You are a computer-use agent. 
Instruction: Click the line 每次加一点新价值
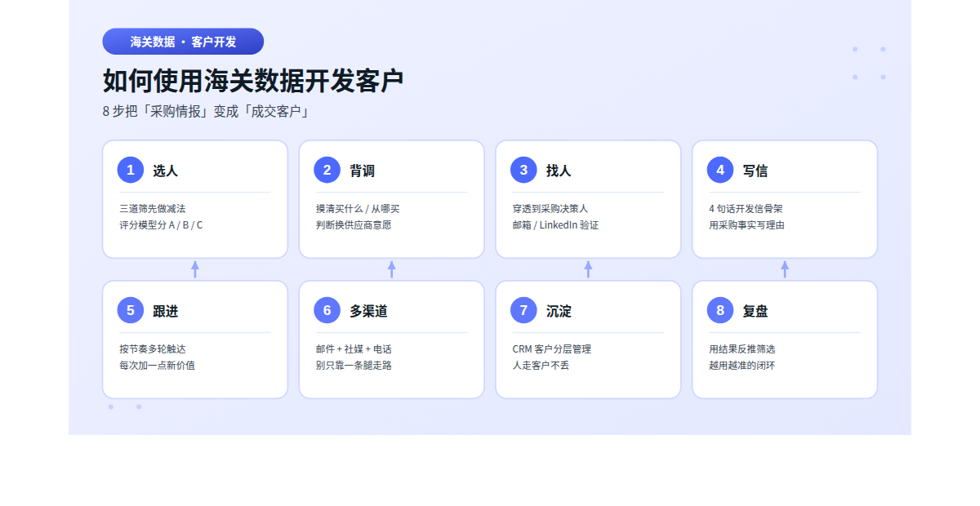pos(157,366)
